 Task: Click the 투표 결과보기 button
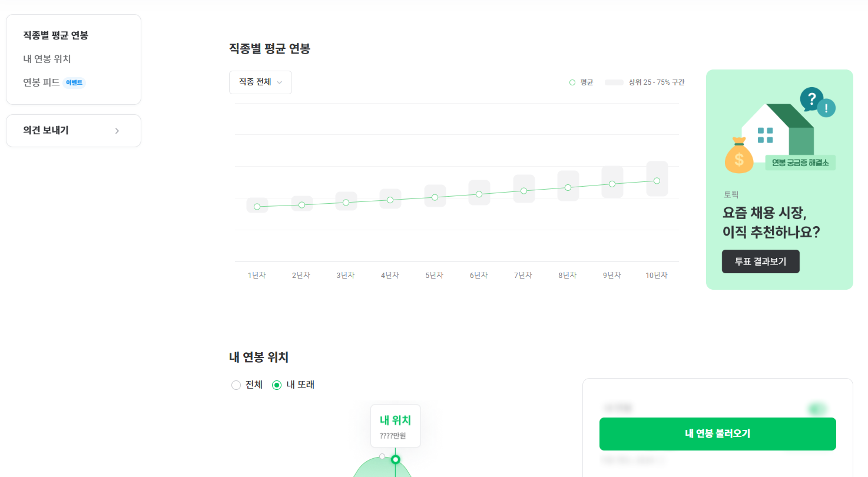[x=760, y=261]
